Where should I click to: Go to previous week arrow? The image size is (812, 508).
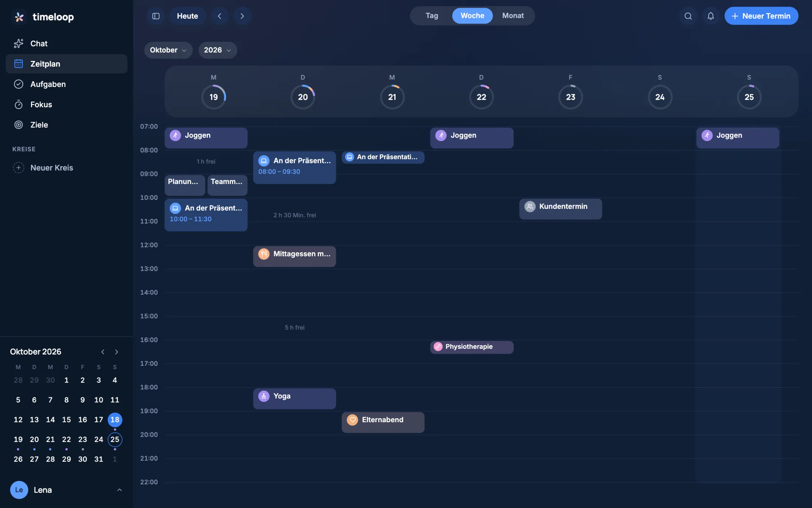tap(220, 16)
